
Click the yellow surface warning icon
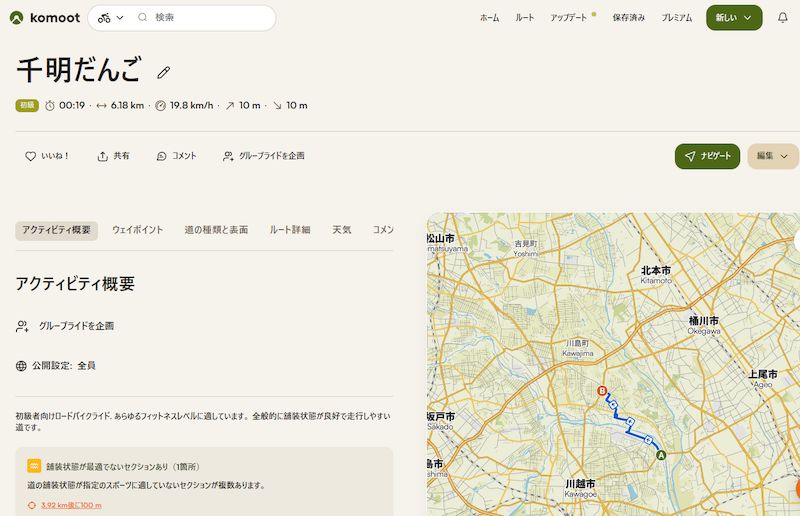tap(34, 466)
